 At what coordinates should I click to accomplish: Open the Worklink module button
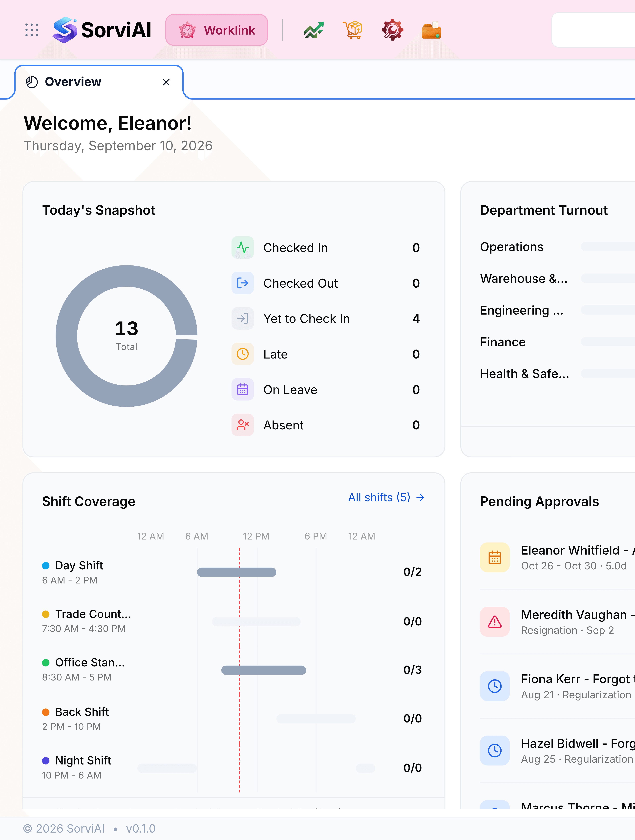(x=217, y=30)
